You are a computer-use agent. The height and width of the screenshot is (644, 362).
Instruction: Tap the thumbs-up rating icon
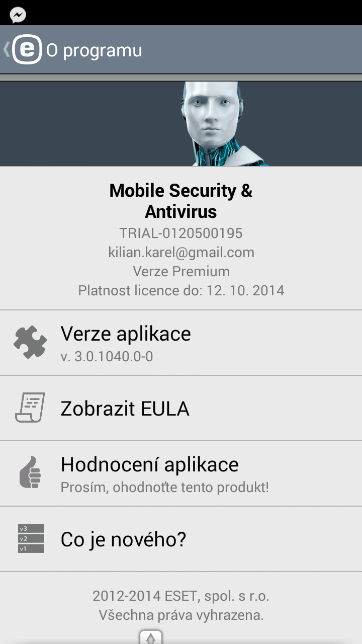pyautogui.click(x=30, y=472)
